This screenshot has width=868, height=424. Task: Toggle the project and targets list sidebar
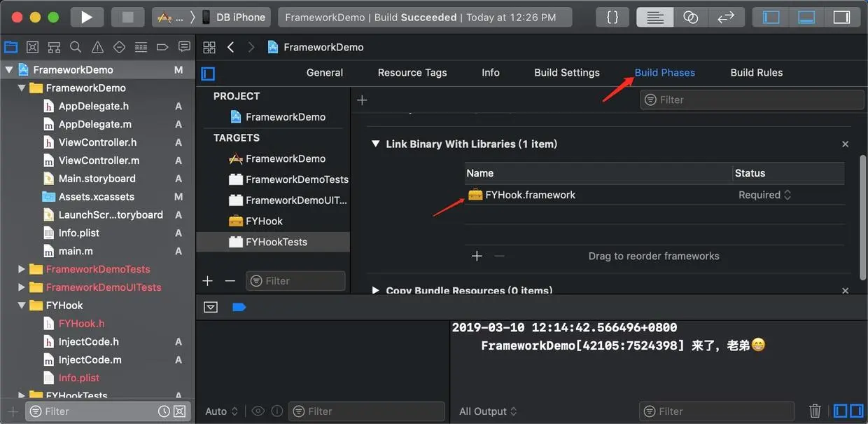(208, 73)
